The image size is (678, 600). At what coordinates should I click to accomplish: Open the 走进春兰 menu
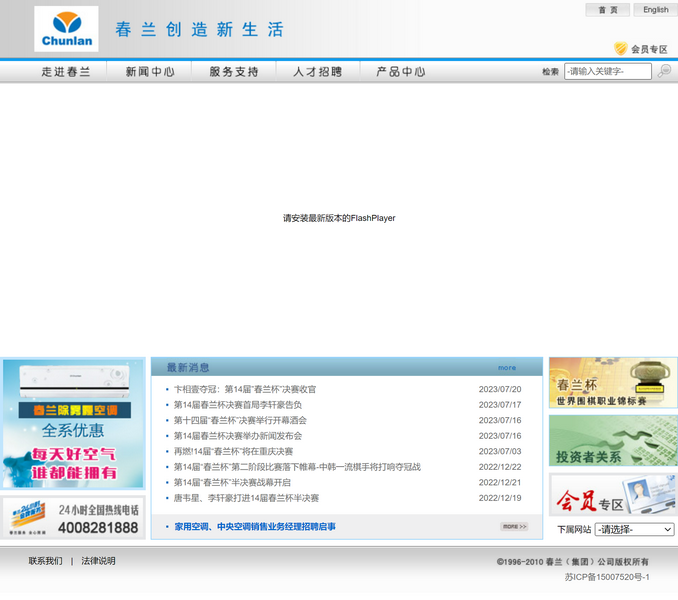point(66,72)
